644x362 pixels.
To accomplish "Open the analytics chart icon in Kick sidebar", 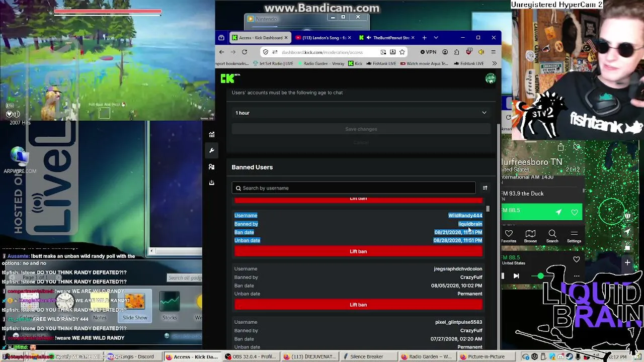I will coord(212,135).
